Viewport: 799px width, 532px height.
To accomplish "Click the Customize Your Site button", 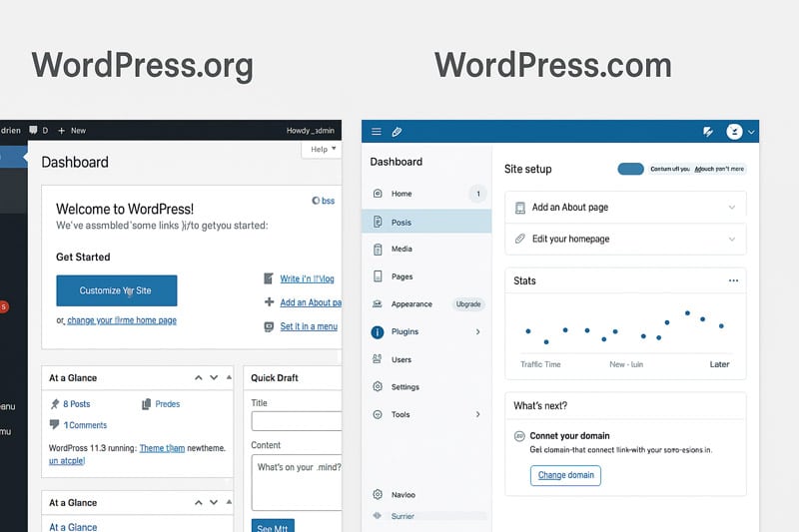I will point(117,290).
